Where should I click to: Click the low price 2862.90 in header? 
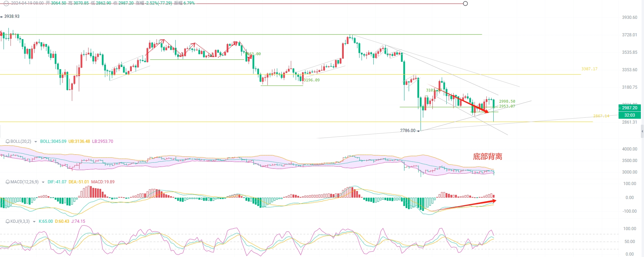[x=104, y=3]
